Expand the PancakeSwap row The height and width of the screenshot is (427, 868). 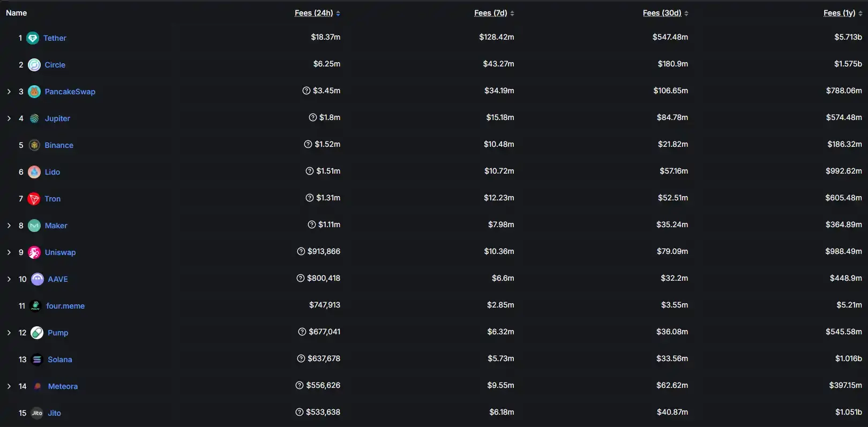[9, 92]
